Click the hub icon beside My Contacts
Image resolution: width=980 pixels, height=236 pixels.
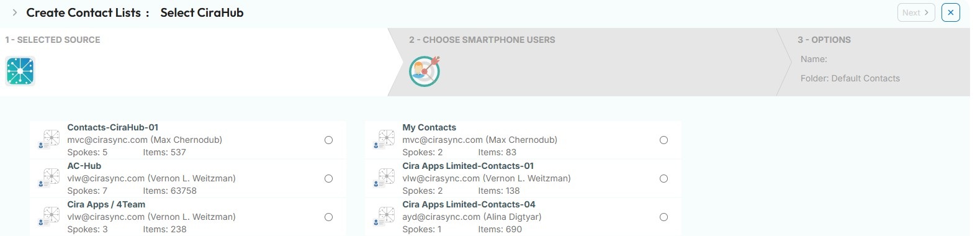[x=384, y=139]
